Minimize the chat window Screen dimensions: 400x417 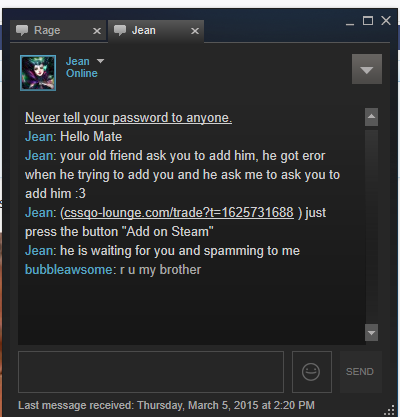coord(350,23)
